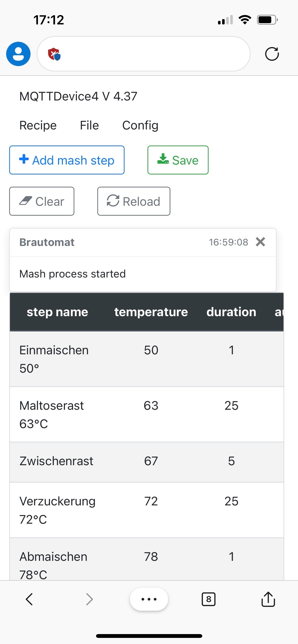Select the Maltoserast 63°C step row
This screenshot has height=644, width=298.
(146, 414)
